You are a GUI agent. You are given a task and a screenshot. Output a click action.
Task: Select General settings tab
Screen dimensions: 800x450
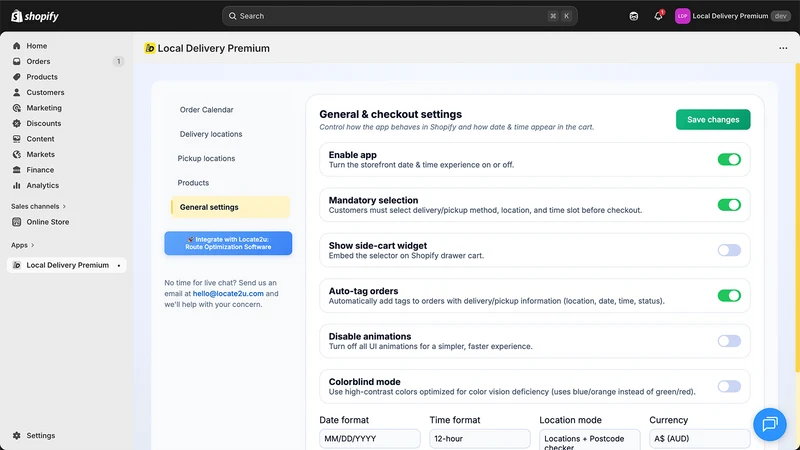click(231, 207)
